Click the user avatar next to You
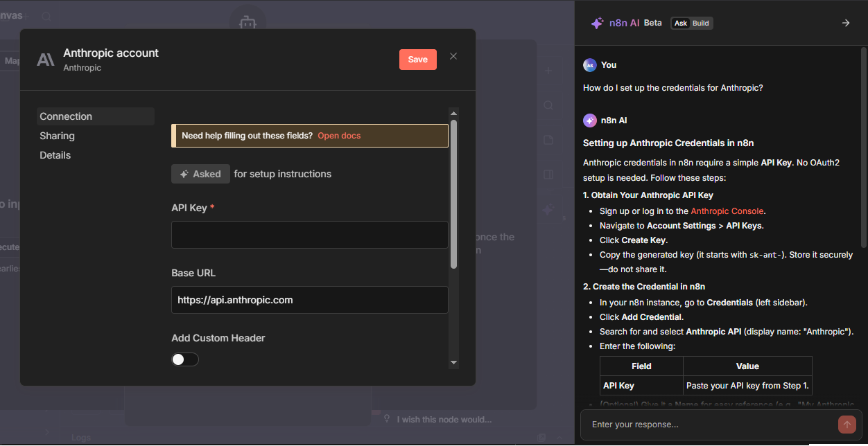 coord(590,65)
